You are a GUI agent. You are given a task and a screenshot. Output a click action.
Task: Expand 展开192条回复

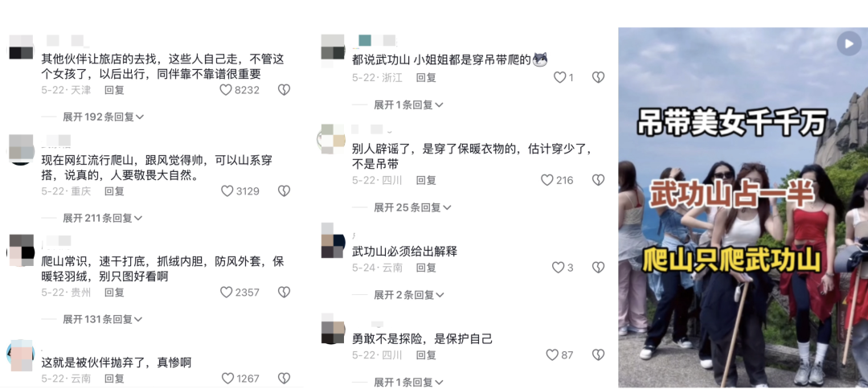(x=104, y=117)
